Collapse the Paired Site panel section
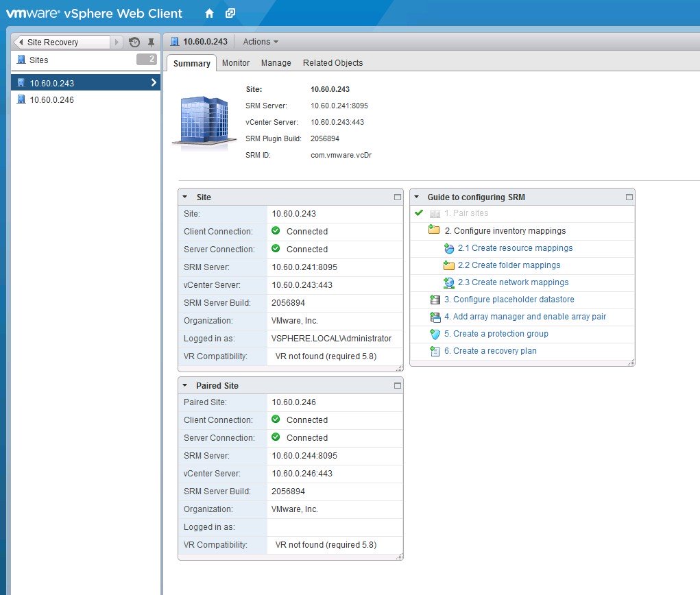Image resolution: width=700 pixels, height=595 pixels. tap(185, 386)
